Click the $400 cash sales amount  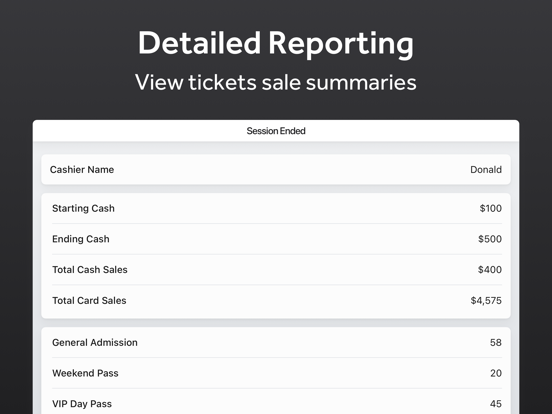pyautogui.click(x=490, y=270)
